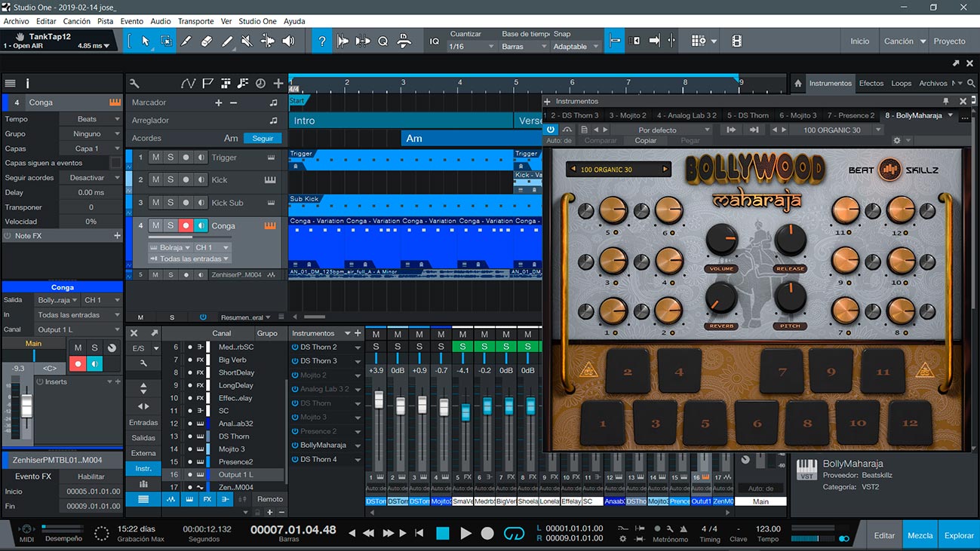The height and width of the screenshot is (551, 980).
Task: Open the Tempo Beats dropdown
Action: (x=91, y=119)
